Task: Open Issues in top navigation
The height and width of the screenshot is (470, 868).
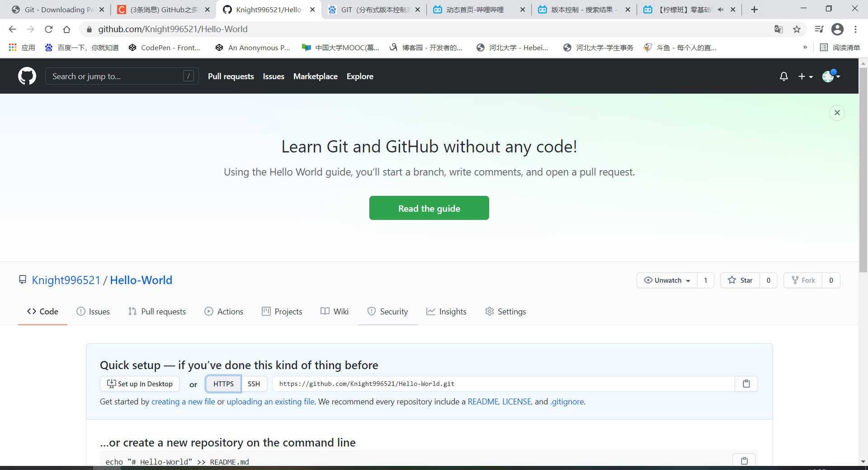Action: [x=274, y=76]
